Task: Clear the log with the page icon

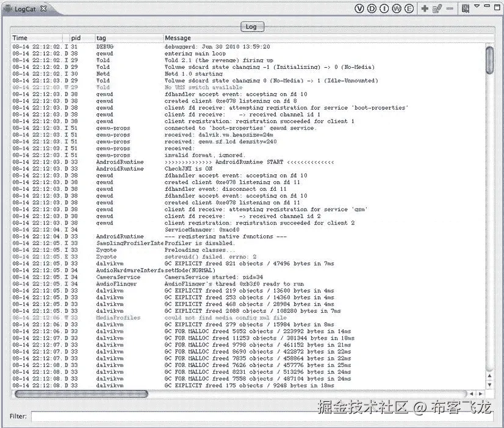Action: click(x=465, y=9)
